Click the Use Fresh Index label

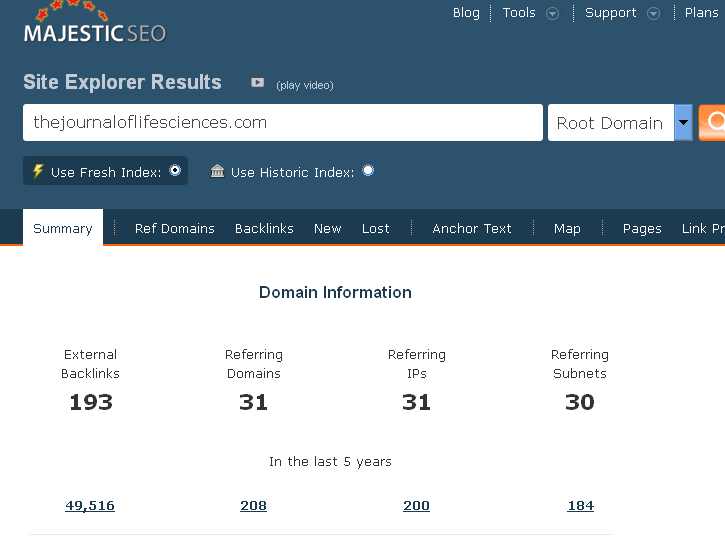tap(106, 172)
